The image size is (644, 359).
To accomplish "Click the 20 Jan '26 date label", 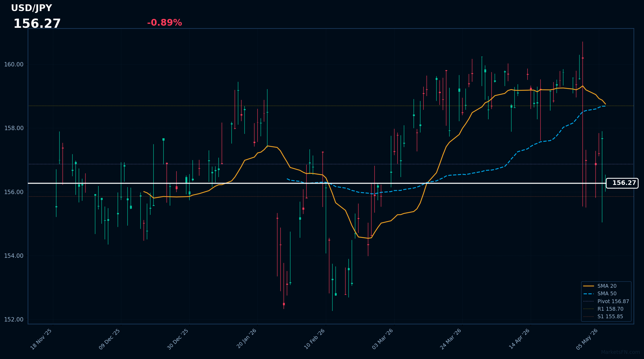I will pyautogui.click(x=246, y=339).
